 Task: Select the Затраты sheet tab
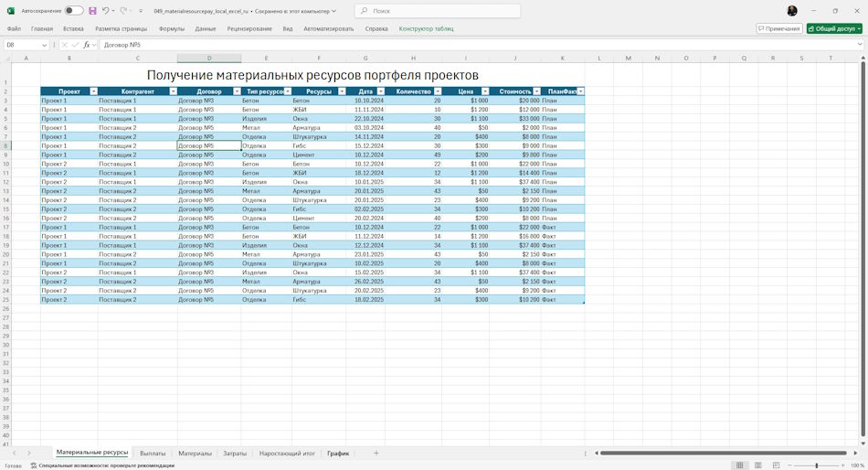(x=235, y=454)
